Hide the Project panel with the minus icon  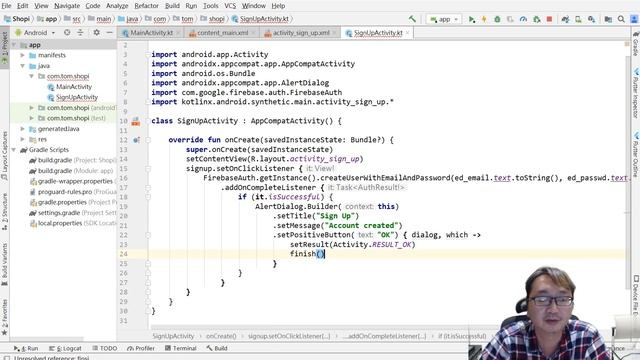click(109, 32)
